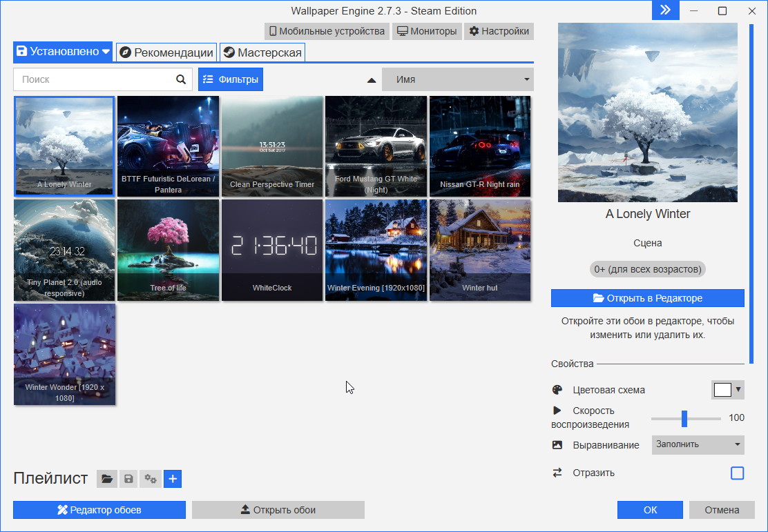The width and height of the screenshot is (768, 532).
Task: Click the playback speed slider handle
Action: click(x=684, y=418)
